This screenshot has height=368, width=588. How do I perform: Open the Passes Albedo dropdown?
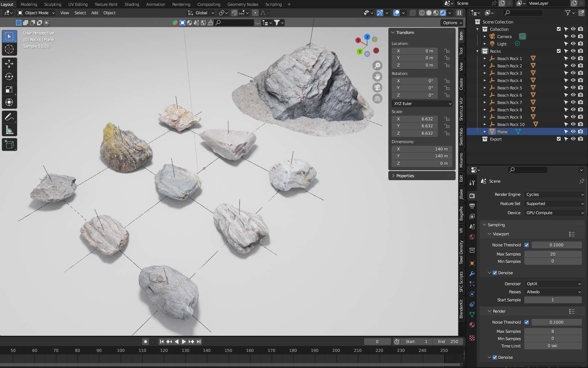(553, 292)
